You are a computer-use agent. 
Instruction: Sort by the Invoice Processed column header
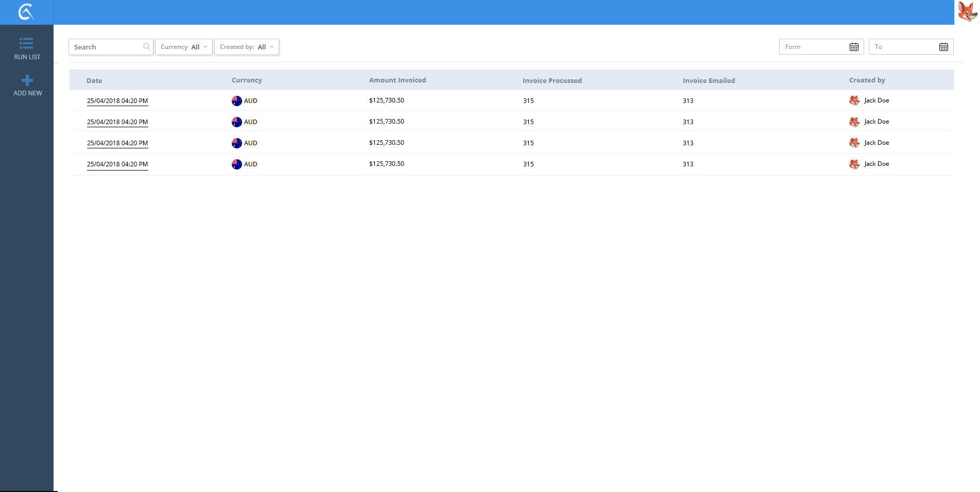point(552,81)
